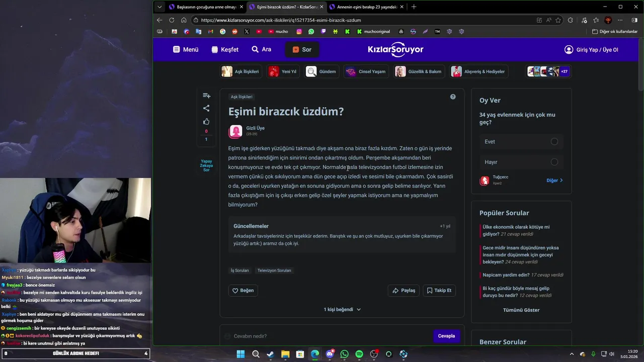Open the Menü hamburger menu
Viewport: 644px width, 362px height.
coord(186,50)
